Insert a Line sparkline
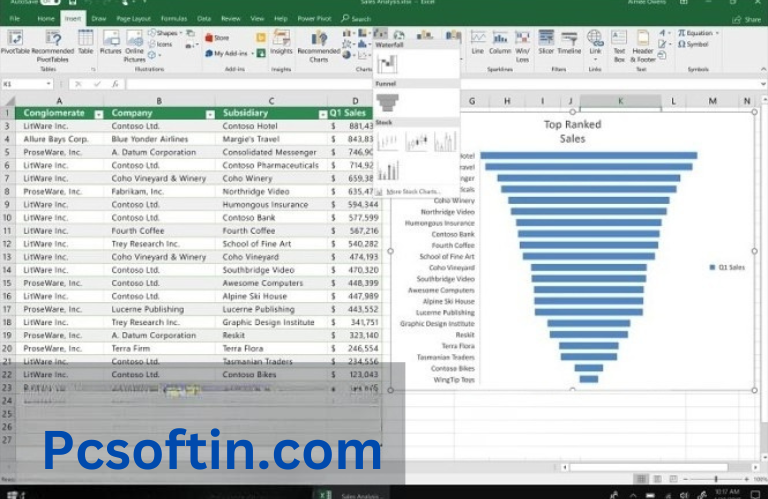Image resolution: width=768 pixels, height=499 pixels. [478, 42]
